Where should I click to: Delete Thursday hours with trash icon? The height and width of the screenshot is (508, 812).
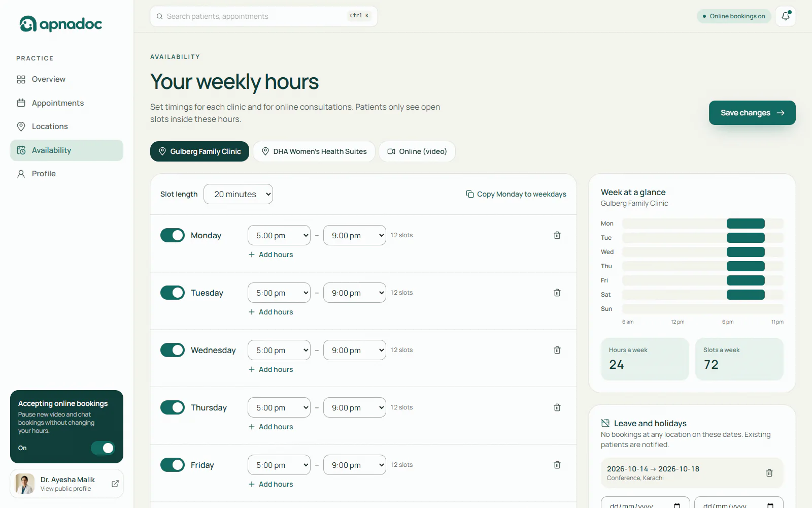click(557, 407)
